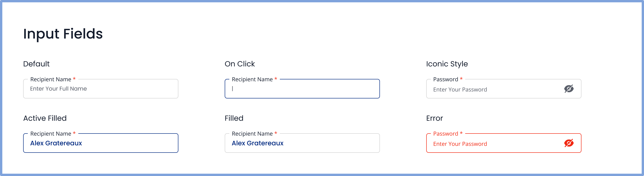Screen dimensions: 644x176
Task: Click the Iconic Style section title
Action: 447,64
